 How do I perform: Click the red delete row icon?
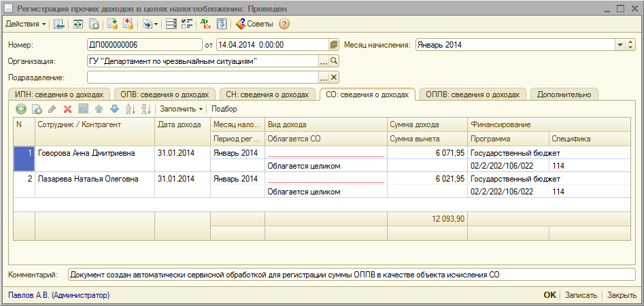(x=67, y=109)
